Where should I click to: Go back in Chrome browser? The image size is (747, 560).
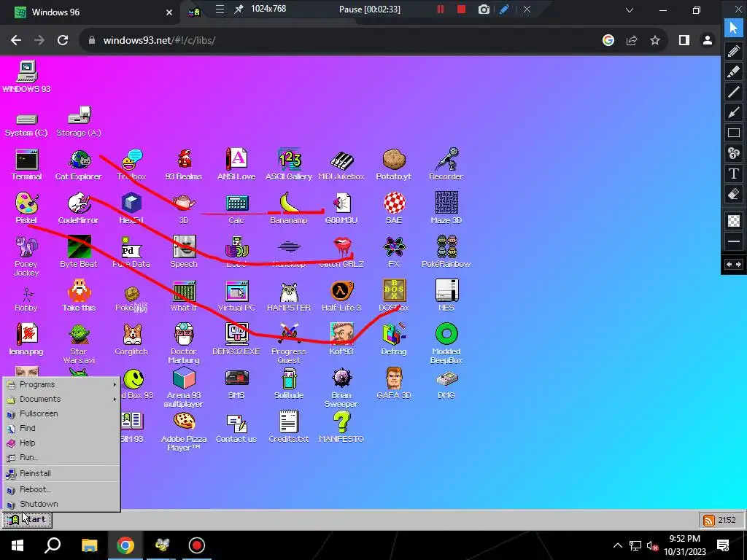point(16,41)
